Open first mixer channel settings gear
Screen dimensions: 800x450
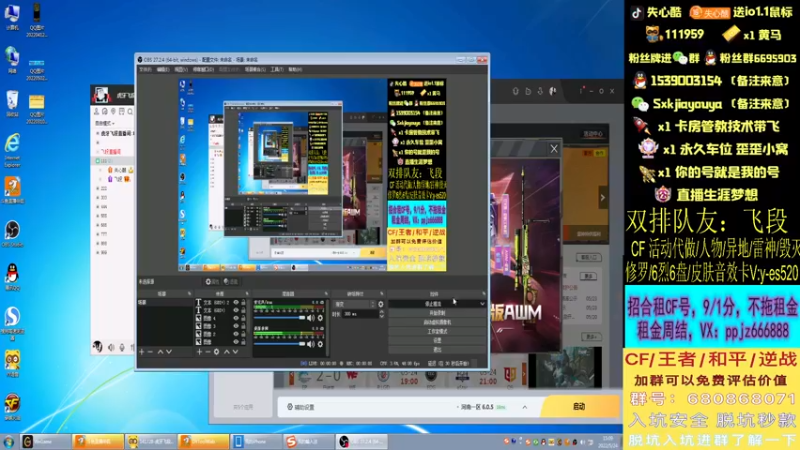point(320,318)
